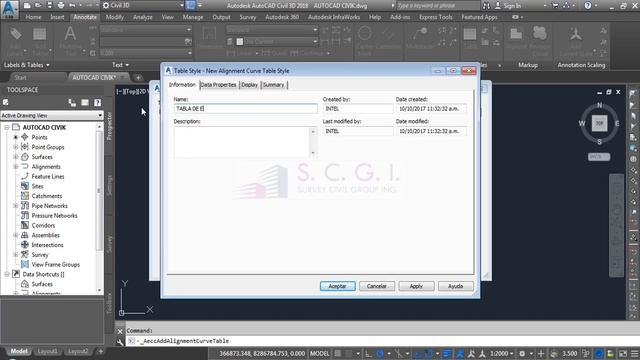Click the Save quick-access icon
The height and width of the screenshot is (360, 640).
pyautogui.click(x=49, y=6)
